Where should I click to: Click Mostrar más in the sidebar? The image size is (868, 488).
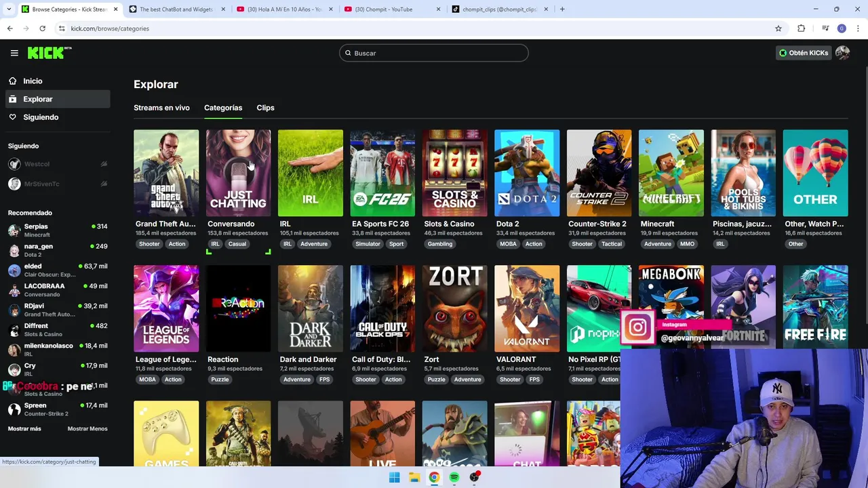(24, 428)
